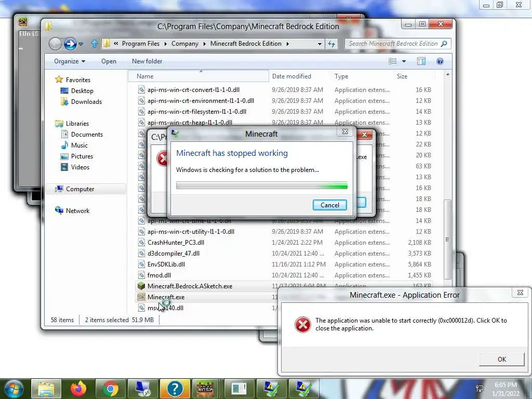Cancel the Minecraft stopped working dialog
Viewport: 532px width, 399px height.
coord(329,205)
